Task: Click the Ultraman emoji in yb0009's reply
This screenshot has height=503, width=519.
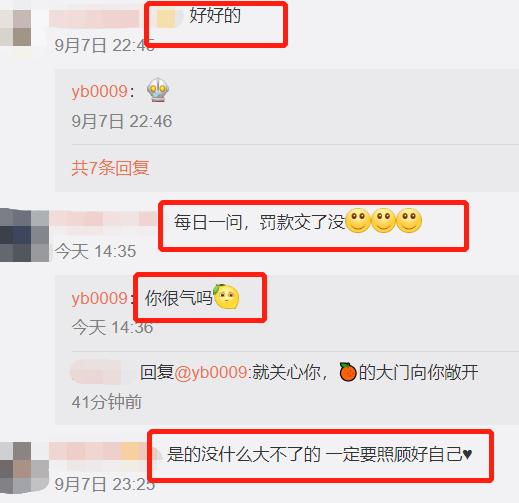Action: click(x=158, y=90)
